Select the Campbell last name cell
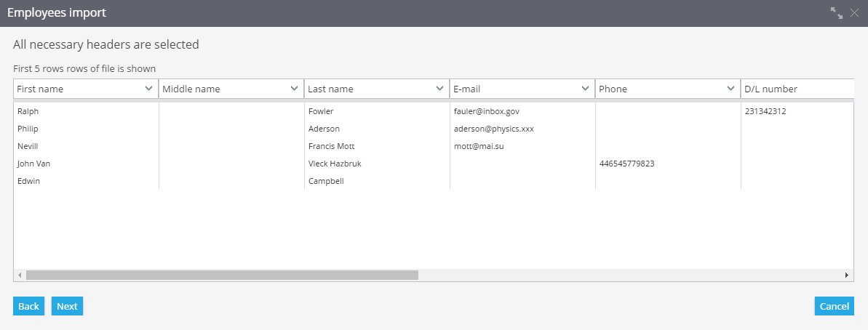Screen dimensions: 868x330 click(x=377, y=181)
